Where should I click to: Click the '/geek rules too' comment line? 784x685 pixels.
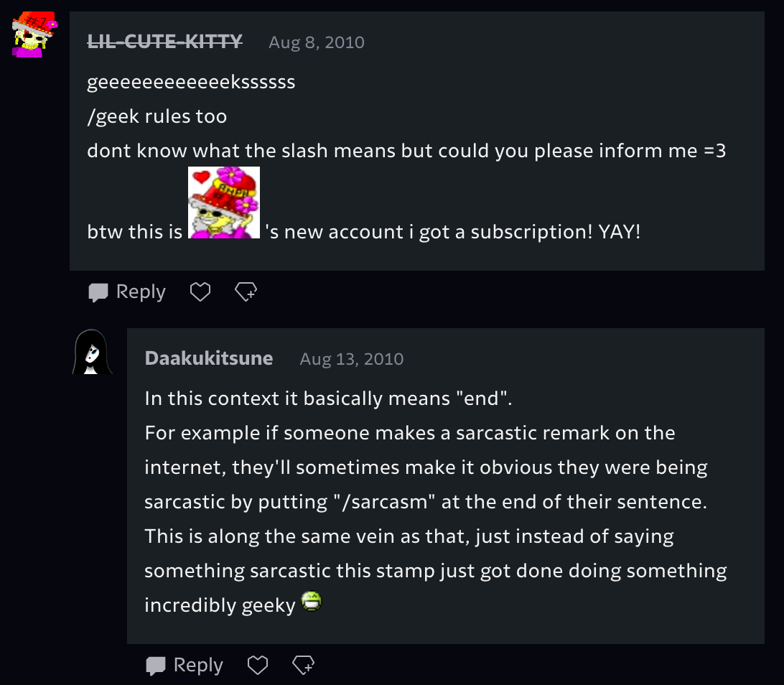click(157, 116)
